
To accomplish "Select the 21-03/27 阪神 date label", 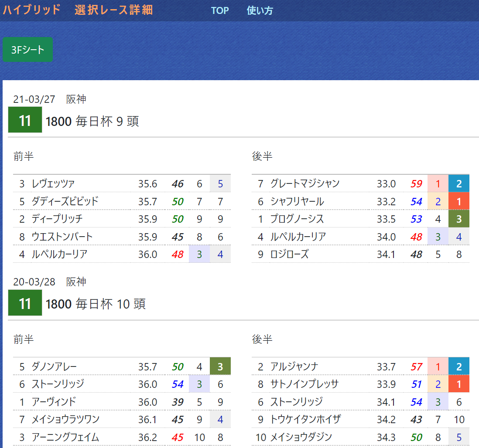I will pyautogui.click(x=50, y=99).
